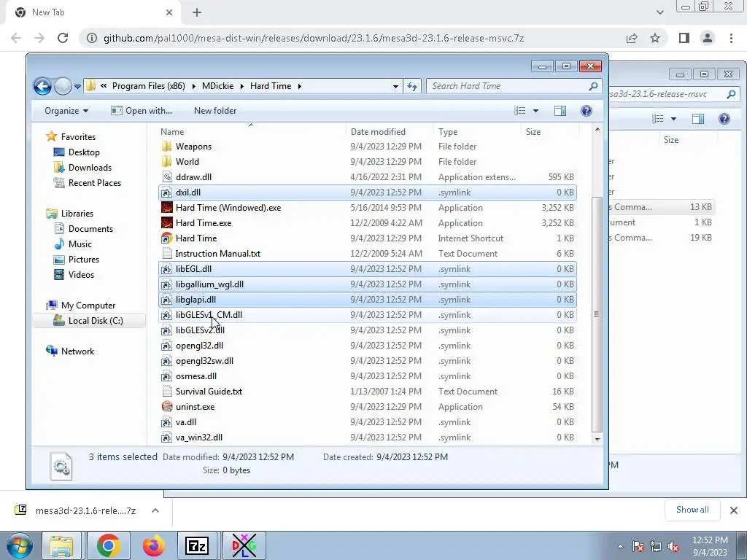Select osmesa.dll icon

(x=167, y=376)
